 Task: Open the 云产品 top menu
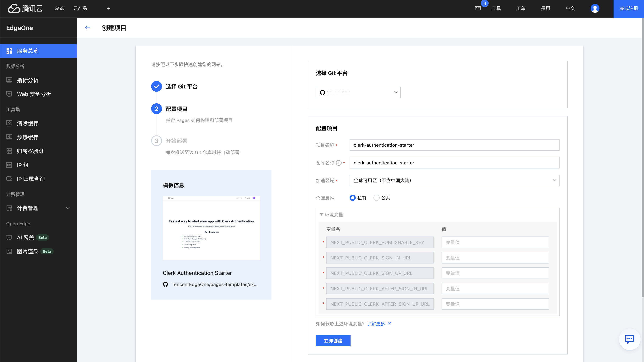point(80,8)
